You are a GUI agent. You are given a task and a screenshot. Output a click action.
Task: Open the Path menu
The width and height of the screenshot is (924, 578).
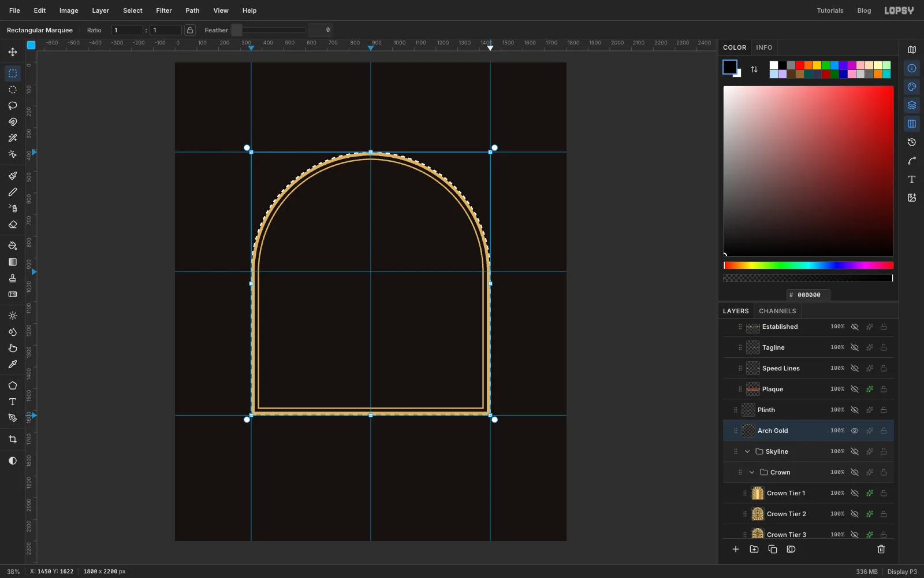coord(192,10)
